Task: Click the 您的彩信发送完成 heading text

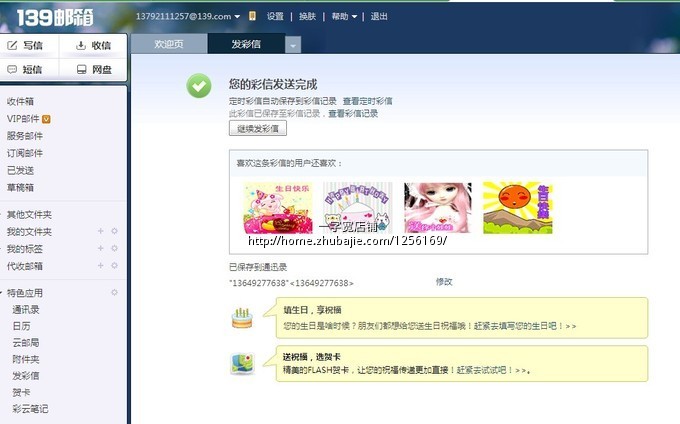Action: tap(273, 84)
